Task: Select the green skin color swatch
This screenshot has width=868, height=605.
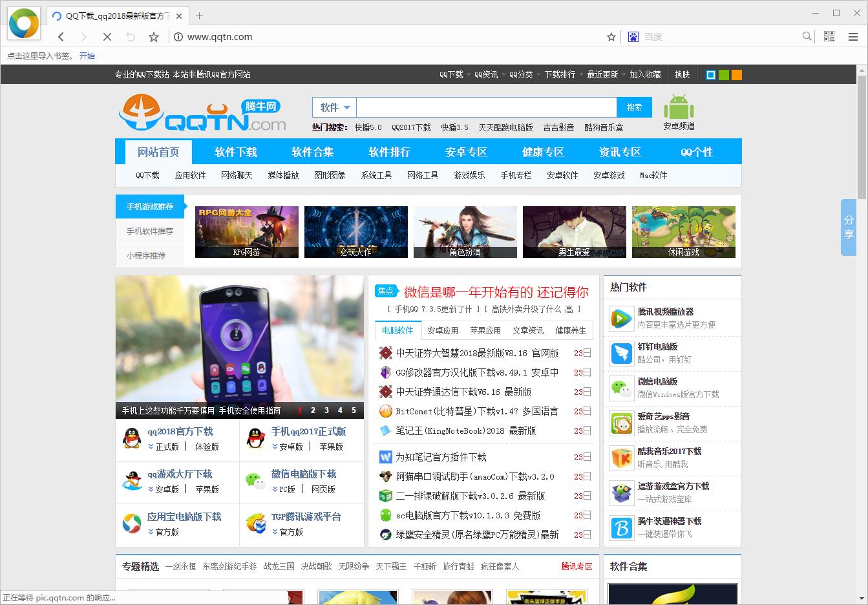Action: point(724,75)
